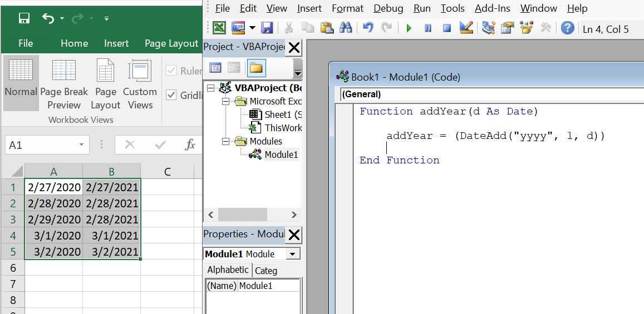Collapse the VBAProject tree node
The width and height of the screenshot is (644, 314).
tap(211, 88)
